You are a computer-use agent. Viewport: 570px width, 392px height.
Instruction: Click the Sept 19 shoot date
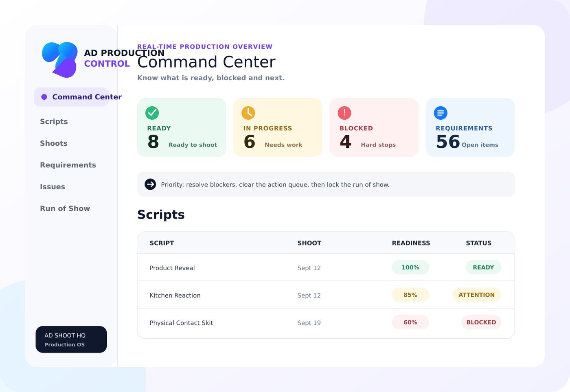pos(309,323)
